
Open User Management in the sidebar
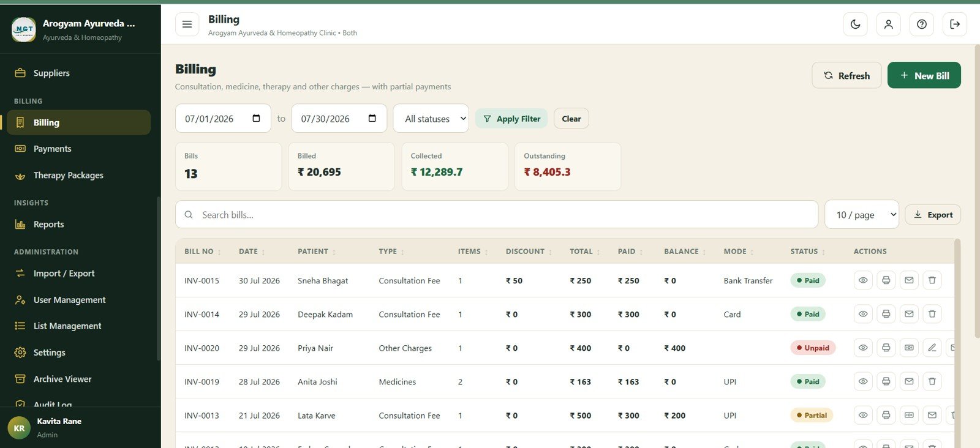tap(78, 300)
